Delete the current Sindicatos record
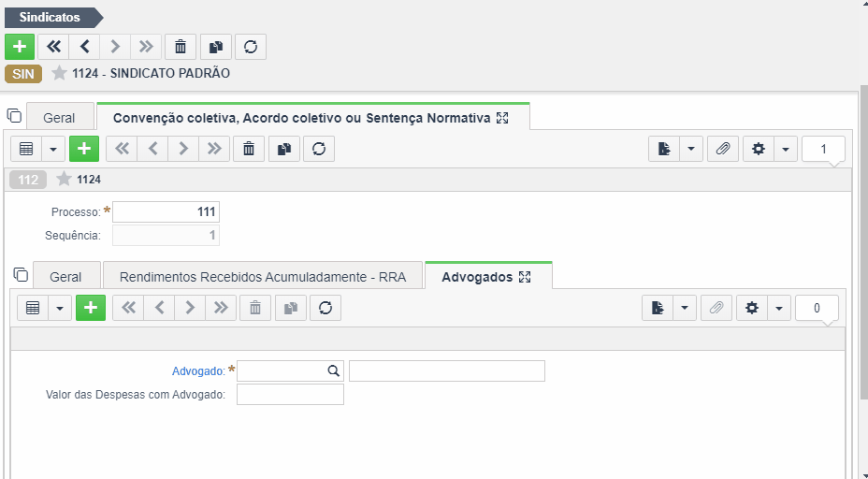 coord(181,47)
